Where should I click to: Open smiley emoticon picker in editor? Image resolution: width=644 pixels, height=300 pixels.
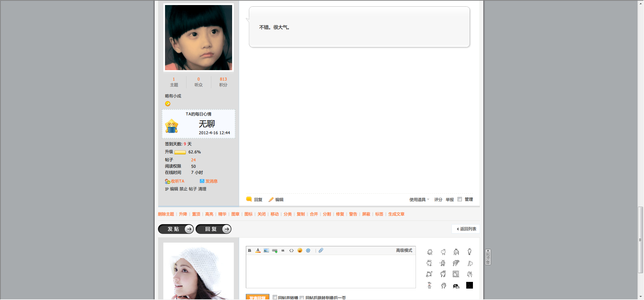click(x=300, y=251)
